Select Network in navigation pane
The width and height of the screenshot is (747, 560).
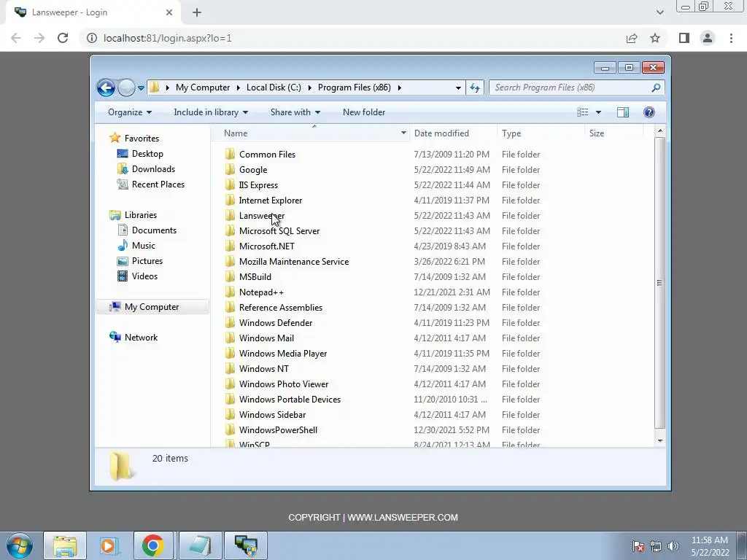pyautogui.click(x=141, y=338)
